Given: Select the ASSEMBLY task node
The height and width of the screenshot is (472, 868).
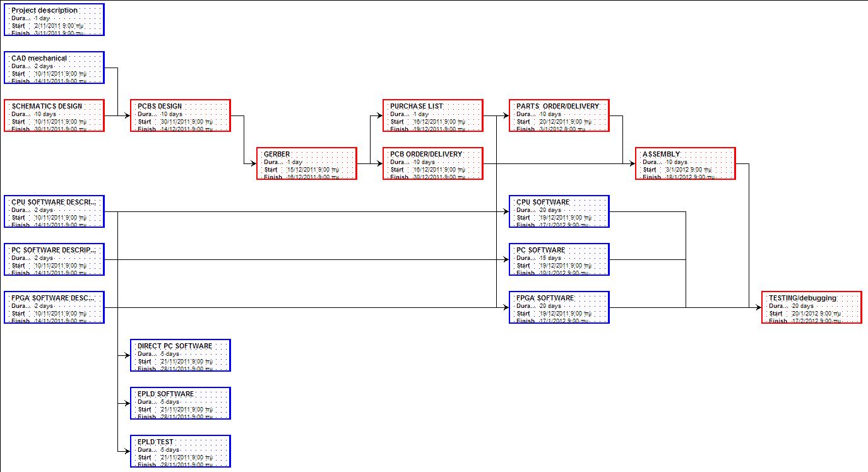Looking at the screenshot, I should (x=686, y=163).
